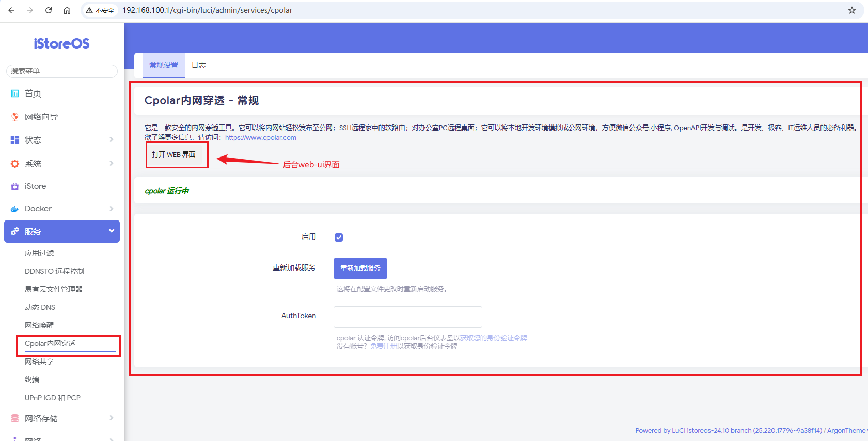Click the Docker whale icon
The image size is (868, 441).
tap(15, 209)
